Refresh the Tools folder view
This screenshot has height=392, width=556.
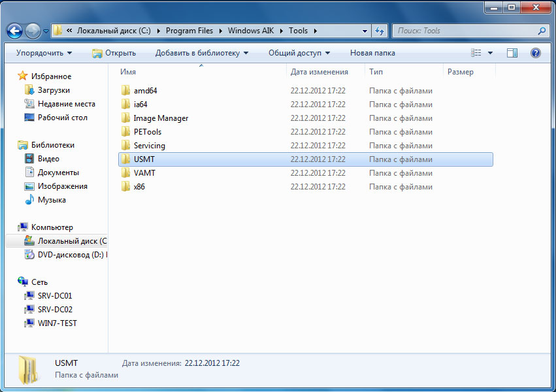[x=380, y=31]
